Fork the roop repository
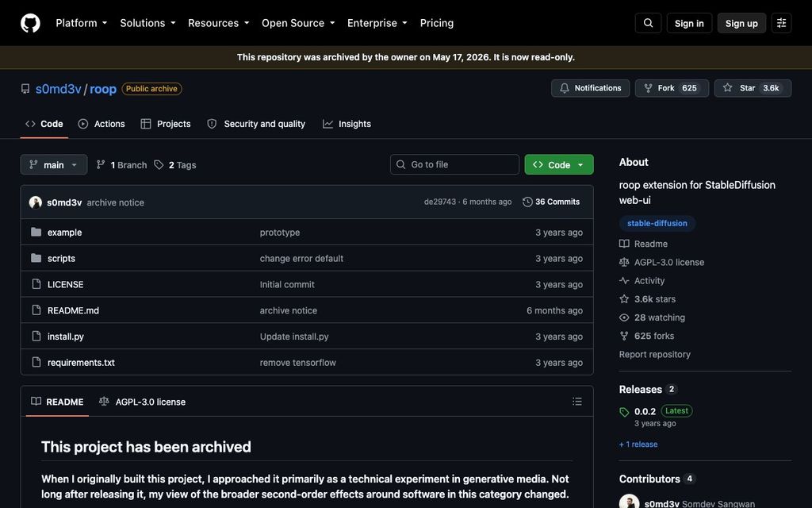This screenshot has width=812, height=508. [672, 88]
